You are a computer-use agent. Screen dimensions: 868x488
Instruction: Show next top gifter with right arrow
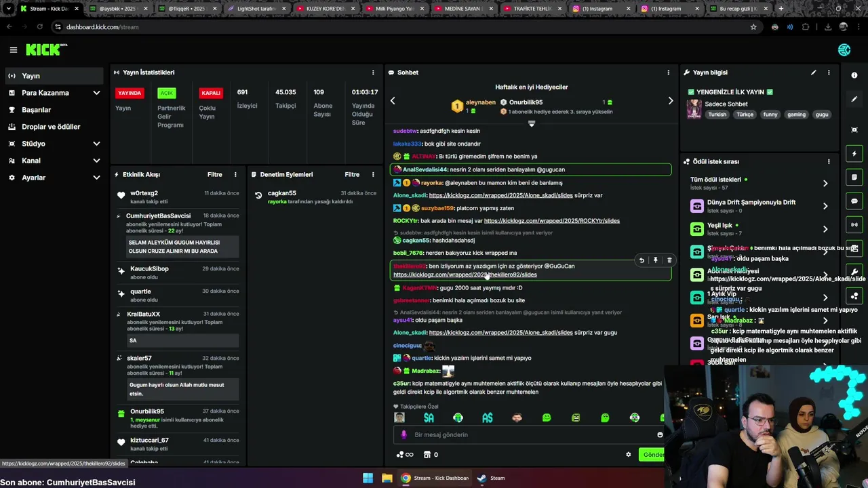click(671, 101)
